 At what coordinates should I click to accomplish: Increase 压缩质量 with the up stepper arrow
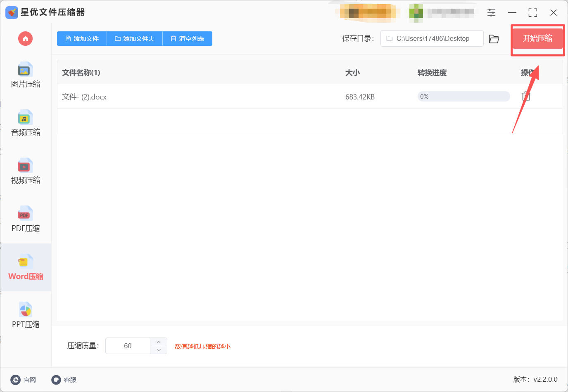(159, 341)
